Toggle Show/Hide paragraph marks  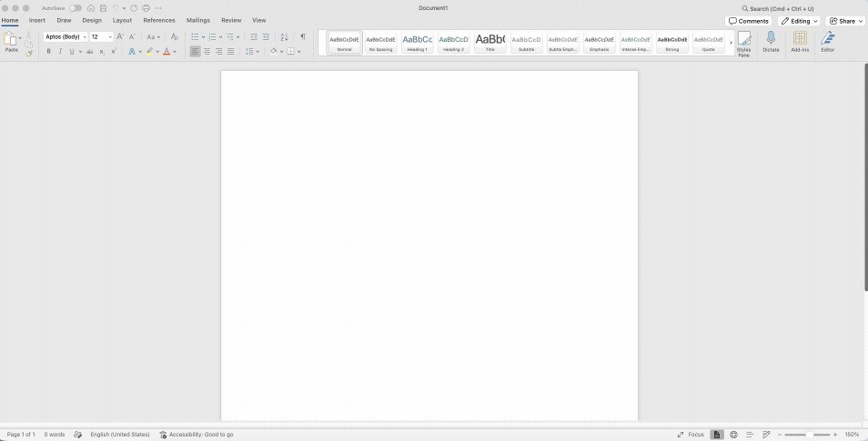point(303,37)
